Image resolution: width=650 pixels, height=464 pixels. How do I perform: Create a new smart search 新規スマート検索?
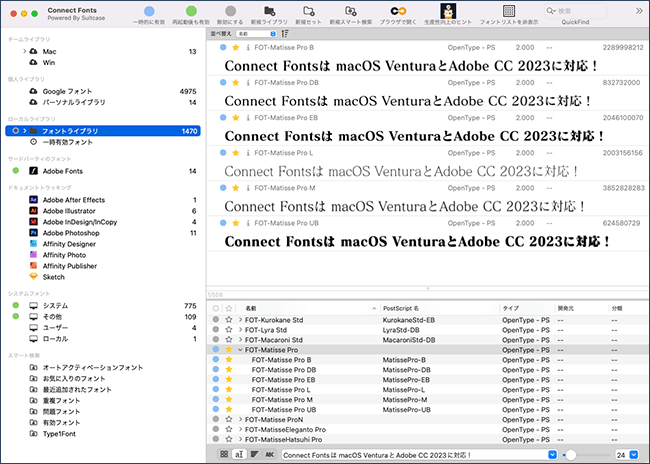351,11
